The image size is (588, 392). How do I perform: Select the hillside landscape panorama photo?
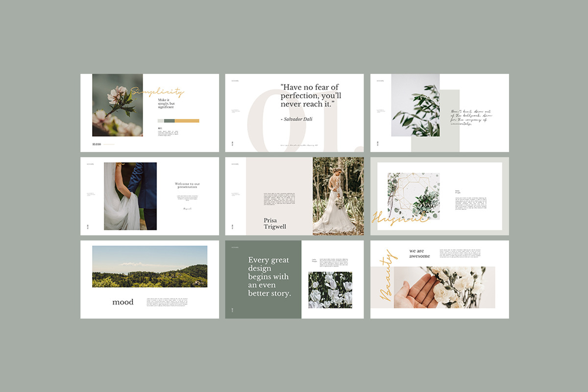[x=150, y=267]
